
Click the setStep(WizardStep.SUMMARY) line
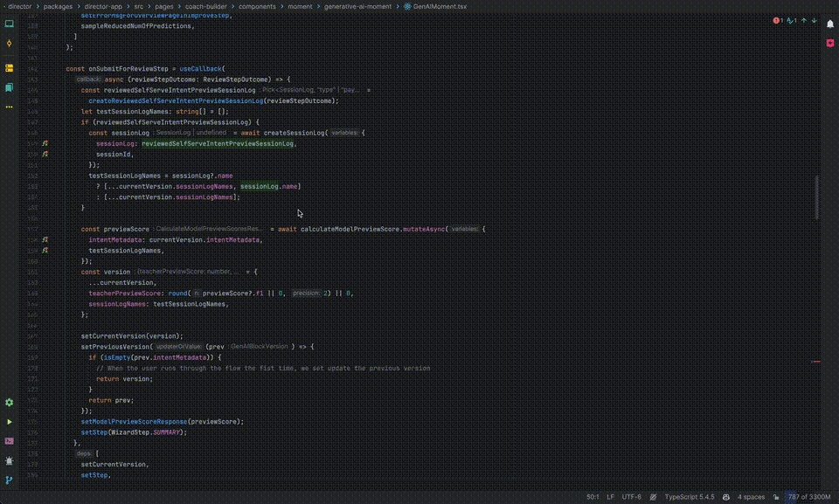click(134, 432)
